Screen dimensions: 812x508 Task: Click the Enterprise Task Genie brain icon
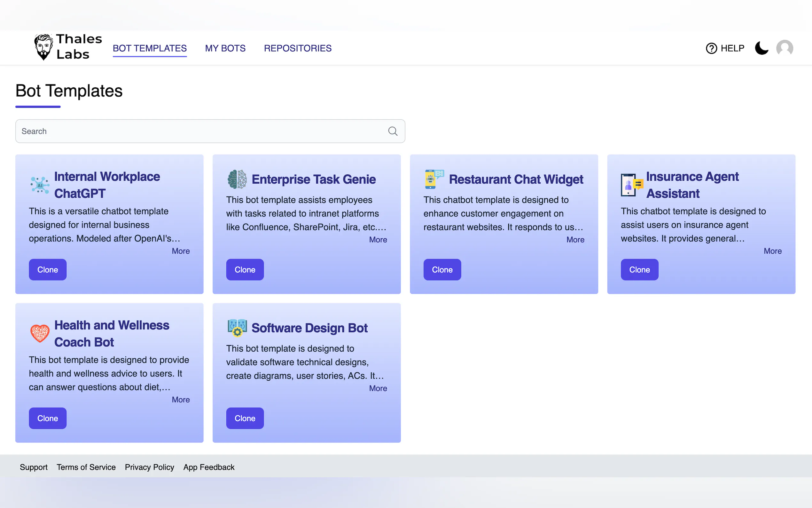[237, 179]
